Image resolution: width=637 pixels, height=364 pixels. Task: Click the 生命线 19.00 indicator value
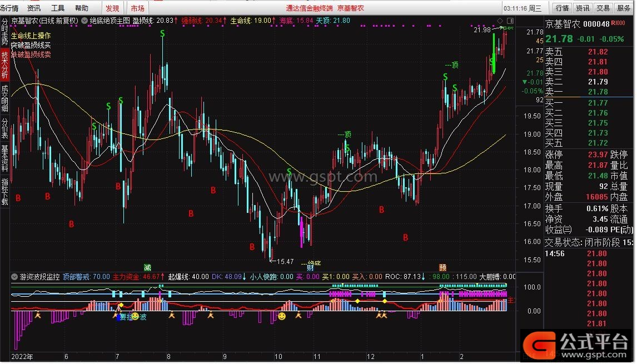(253, 21)
